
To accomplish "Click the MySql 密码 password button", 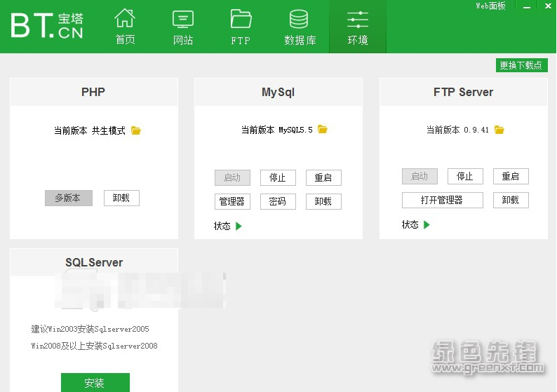I will [278, 201].
